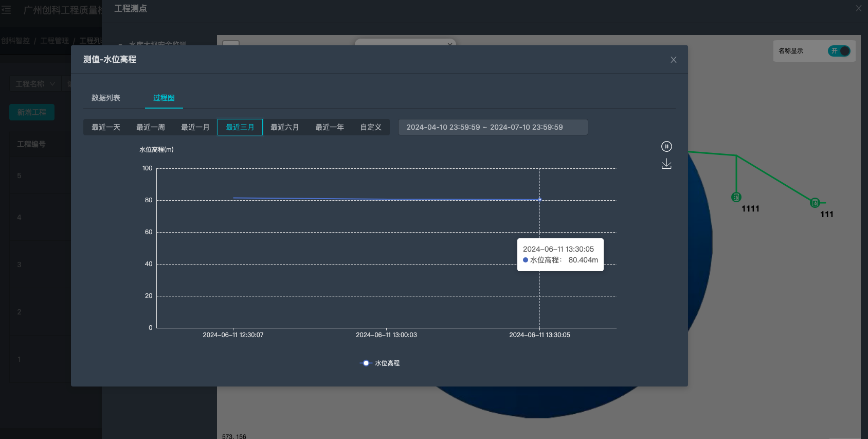Select the 过程图 tab
The image size is (868, 439).
click(x=164, y=98)
